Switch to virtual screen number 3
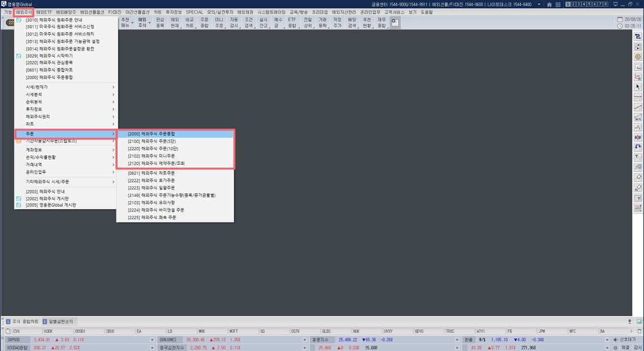644x351 pixels. (578, 4)
